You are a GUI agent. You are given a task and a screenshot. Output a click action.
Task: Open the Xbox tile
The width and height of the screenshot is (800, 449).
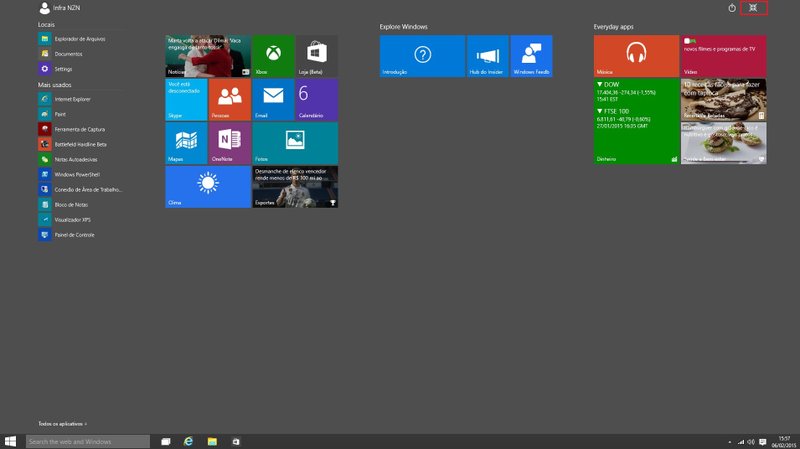point(273,56)
